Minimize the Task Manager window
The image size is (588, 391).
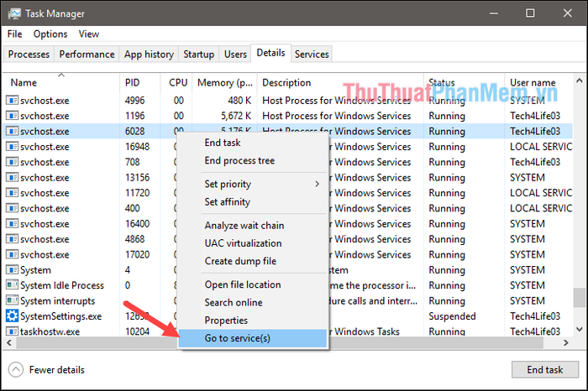[494, 13]
